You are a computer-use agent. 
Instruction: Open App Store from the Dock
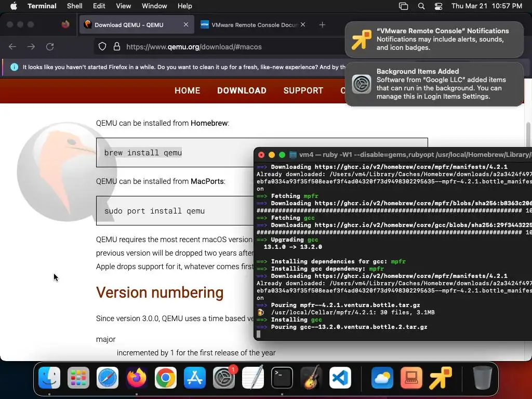(x=195, y=378)
